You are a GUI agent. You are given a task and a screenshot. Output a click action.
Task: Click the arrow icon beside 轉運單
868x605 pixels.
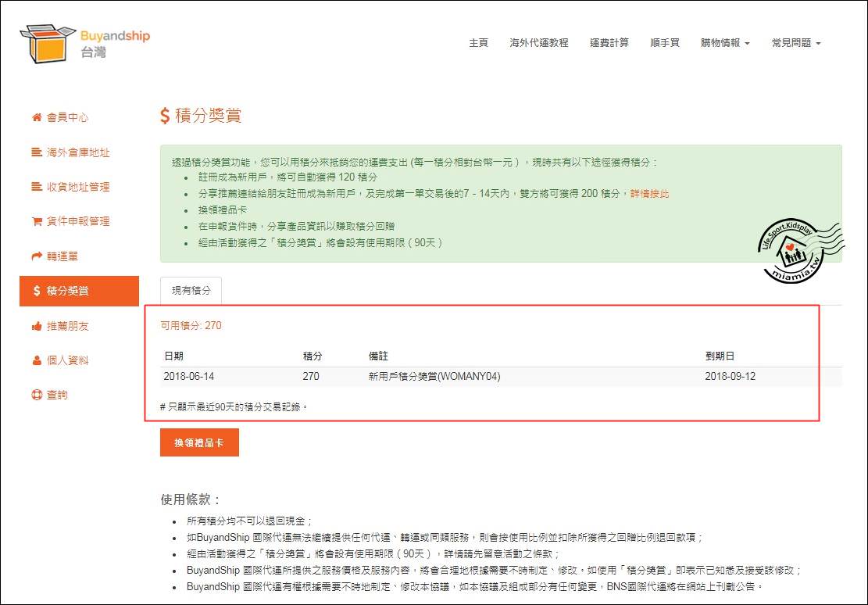[36, 256]
